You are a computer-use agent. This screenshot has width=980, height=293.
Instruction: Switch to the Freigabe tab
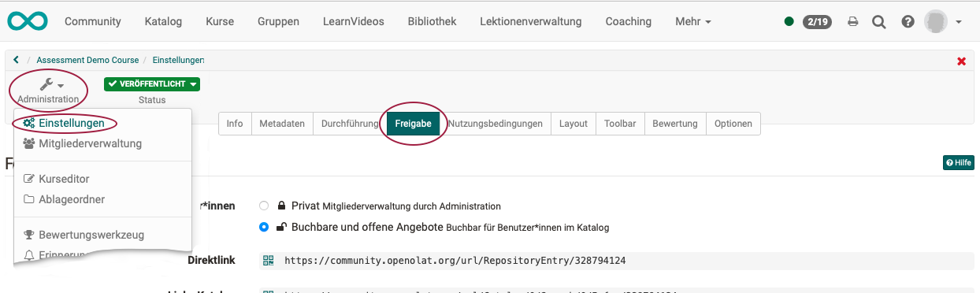click(x=413, y=124)
